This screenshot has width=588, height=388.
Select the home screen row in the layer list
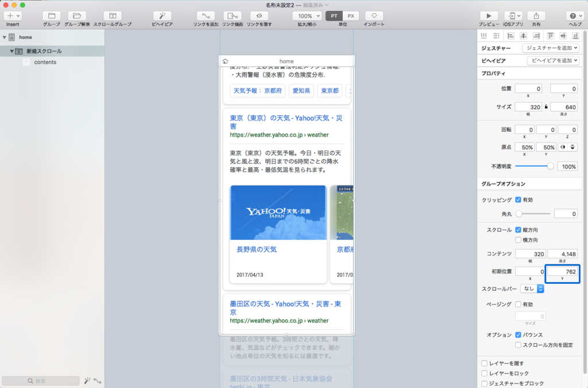pos(52,37)
